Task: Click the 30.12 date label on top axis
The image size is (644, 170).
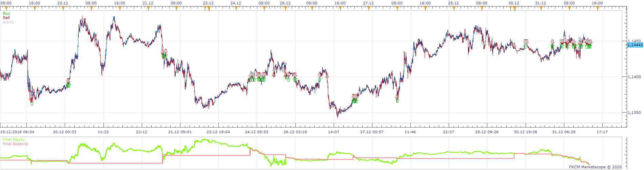Action: 514,3
